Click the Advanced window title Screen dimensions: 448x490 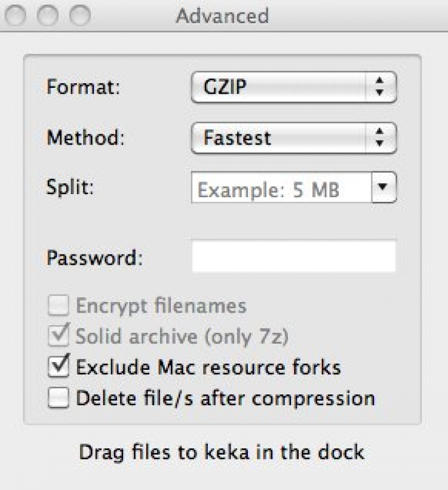click(222, 16)
